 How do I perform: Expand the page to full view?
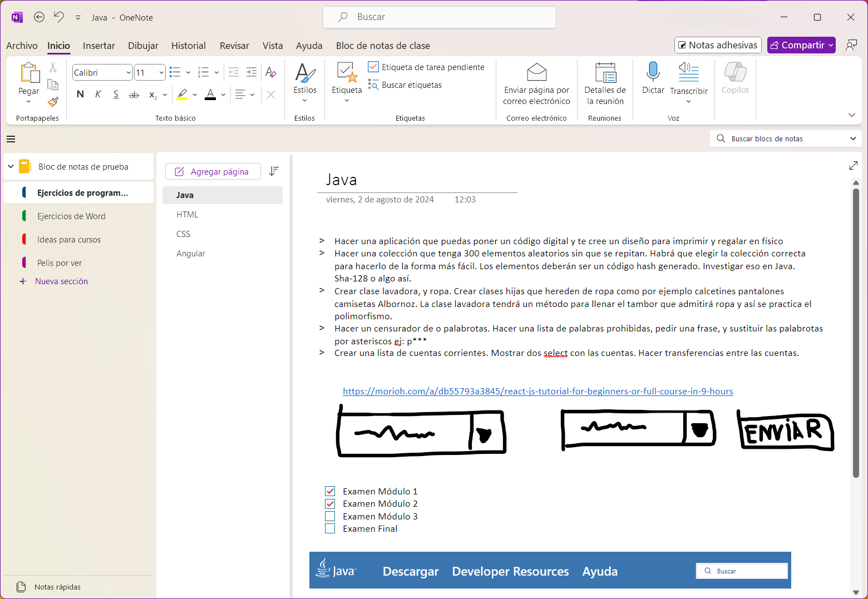(854, 165)
